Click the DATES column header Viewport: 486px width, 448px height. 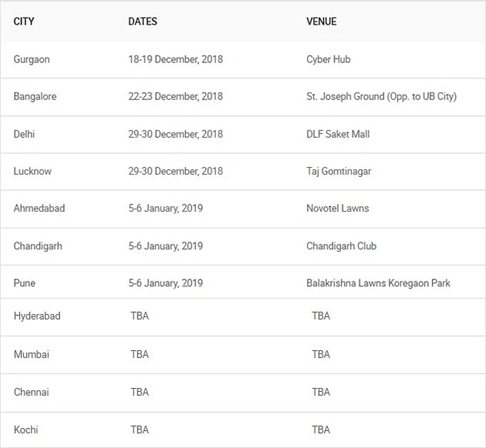pyautogui.click(x=143, y=21)
